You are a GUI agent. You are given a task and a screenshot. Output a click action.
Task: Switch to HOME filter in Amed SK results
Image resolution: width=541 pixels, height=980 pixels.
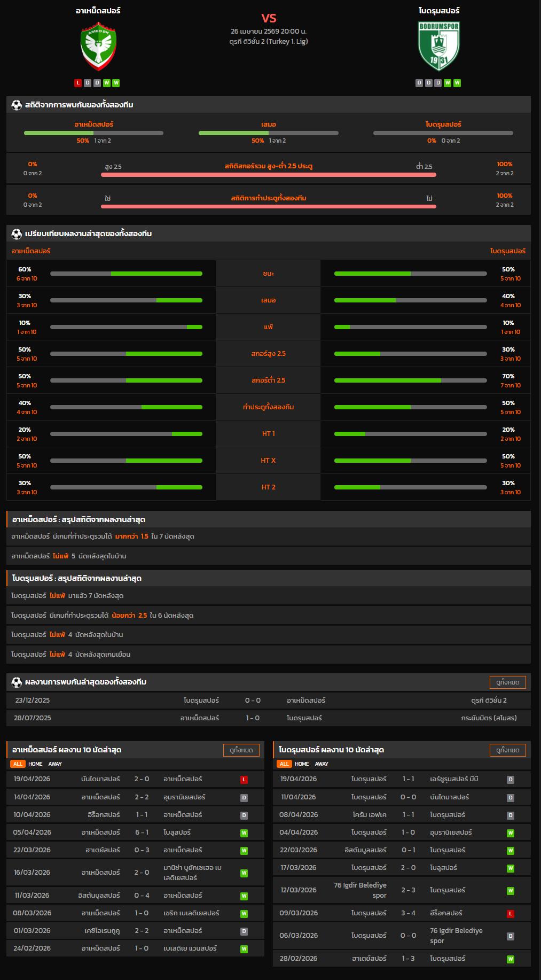[35, 764]
